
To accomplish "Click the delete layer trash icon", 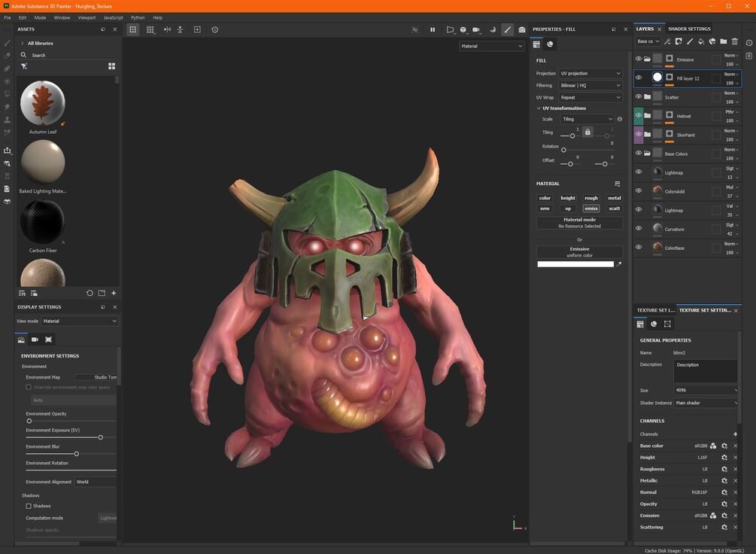I will click(x=735, y=41).
